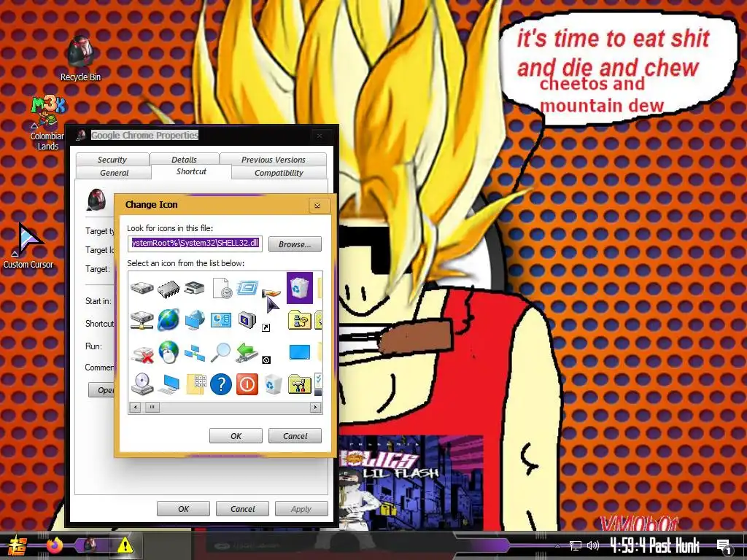The height and width of the screenshot is (560, 747).
Task: Select the monitor with moon icon
Action: pos(247,319)
